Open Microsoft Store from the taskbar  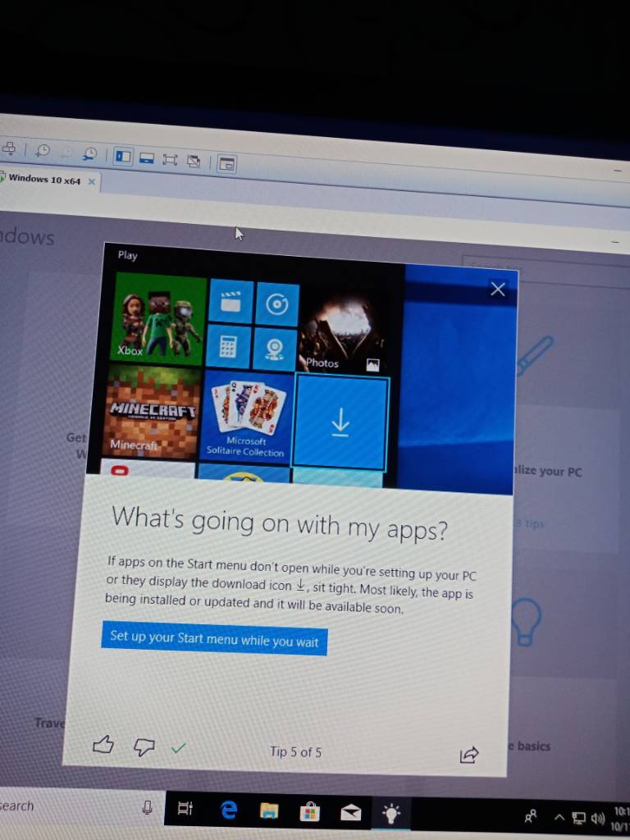pos(309,812)
